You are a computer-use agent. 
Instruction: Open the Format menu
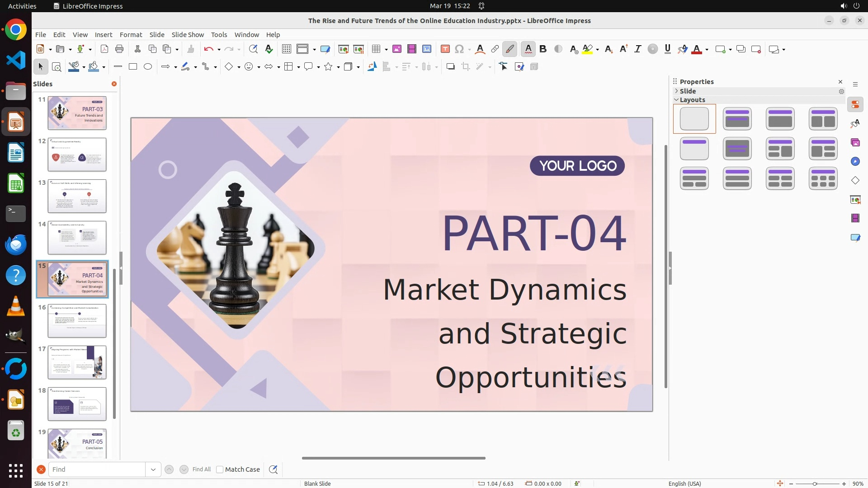pyautogui.click(x=131, y=35)
